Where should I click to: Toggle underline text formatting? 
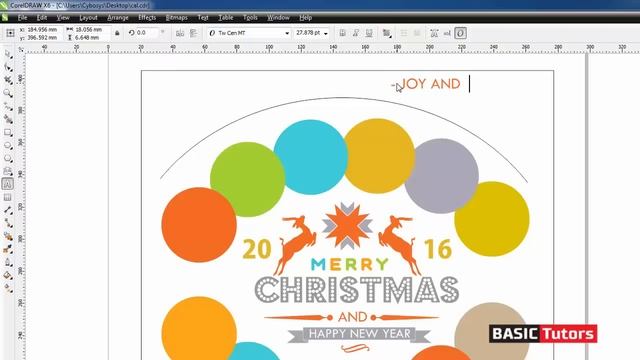369,33
